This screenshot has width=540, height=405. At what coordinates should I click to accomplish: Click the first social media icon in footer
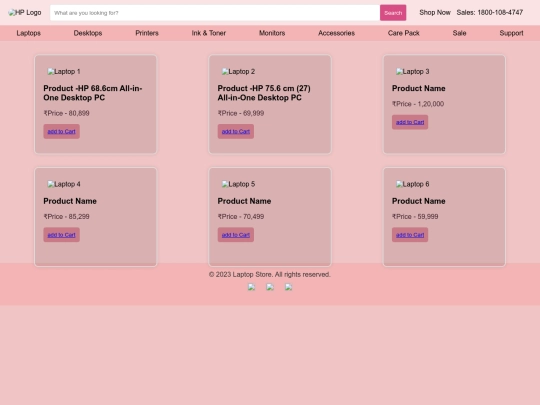[251, 287]
